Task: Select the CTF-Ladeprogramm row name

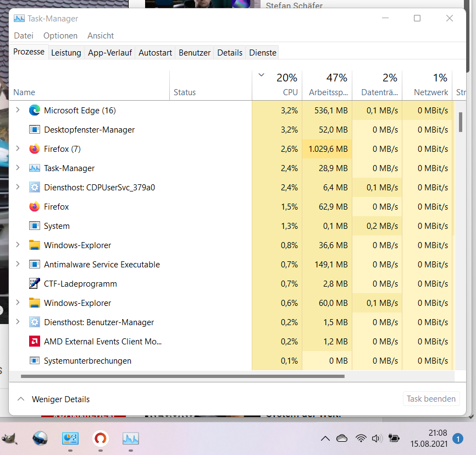Action: (80, 283)
